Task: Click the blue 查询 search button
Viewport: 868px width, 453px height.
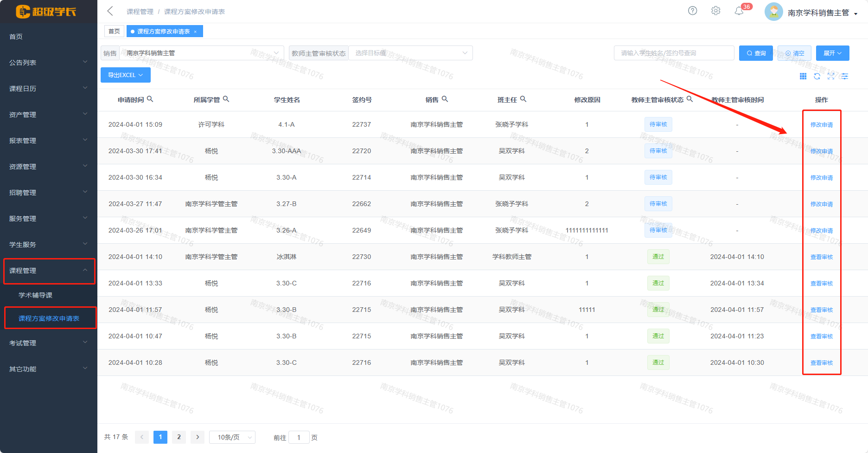Action: pos(755,53)
